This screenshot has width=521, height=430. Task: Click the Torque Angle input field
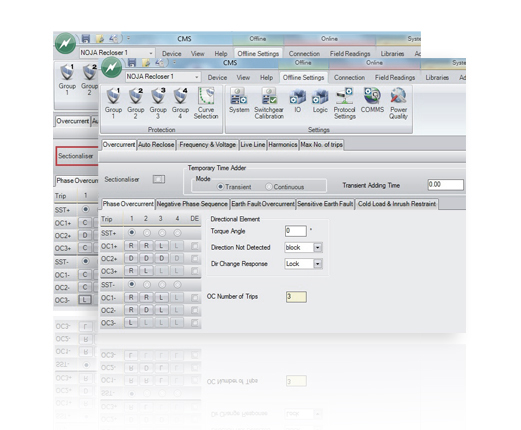[x=296, y=231]
